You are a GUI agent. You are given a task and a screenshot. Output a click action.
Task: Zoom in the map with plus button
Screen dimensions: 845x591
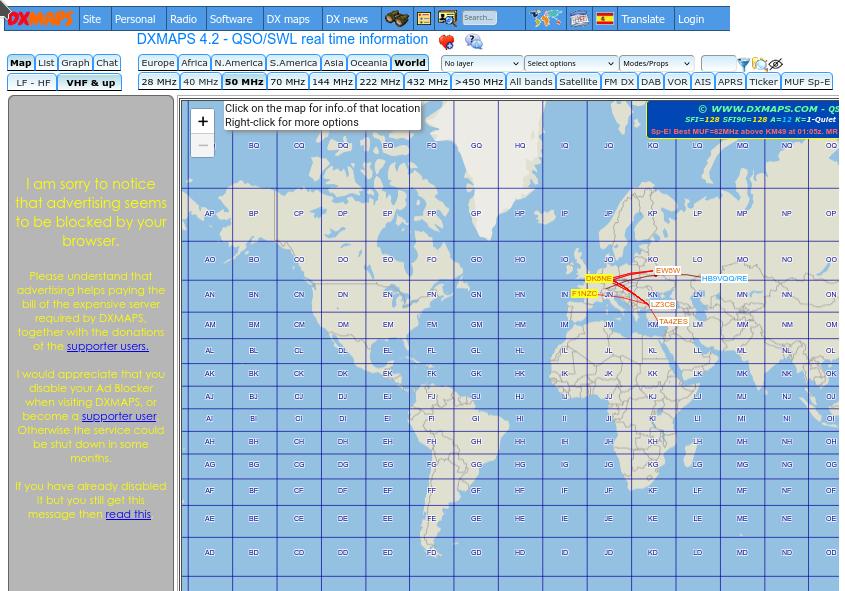tap(203, 121)
